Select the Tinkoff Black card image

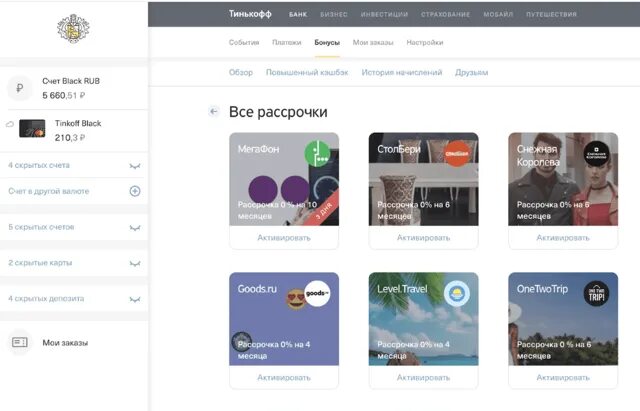point(32,129)
